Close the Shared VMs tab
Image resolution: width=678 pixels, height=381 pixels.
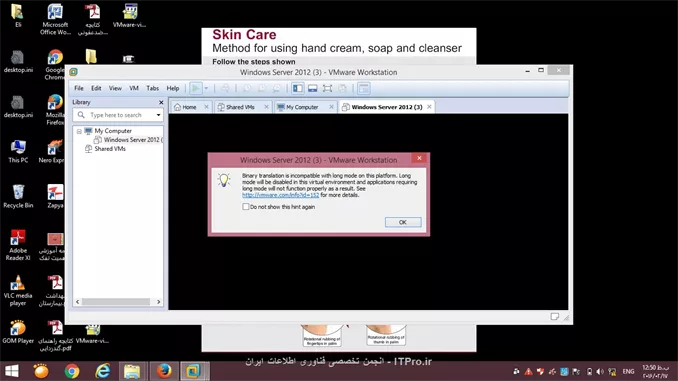(266, 107)
